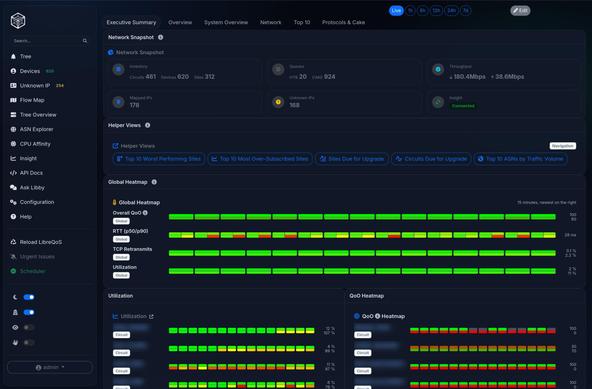This screenshot has height=389, width=592.
Task: Click first block of TCP Retransmits heatmap
Action: 181,253
